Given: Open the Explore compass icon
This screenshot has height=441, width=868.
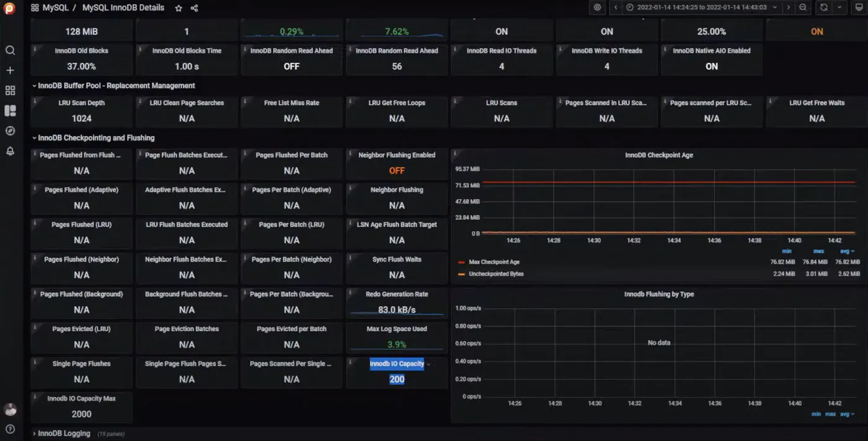Looking at the screenshot, I should (10, 131).
